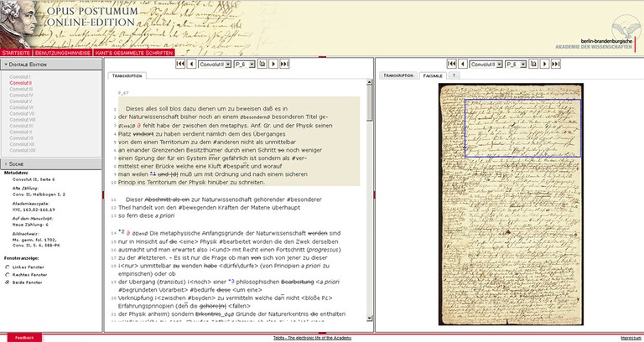Click the red Feedback button

click(x=24, y=338)
